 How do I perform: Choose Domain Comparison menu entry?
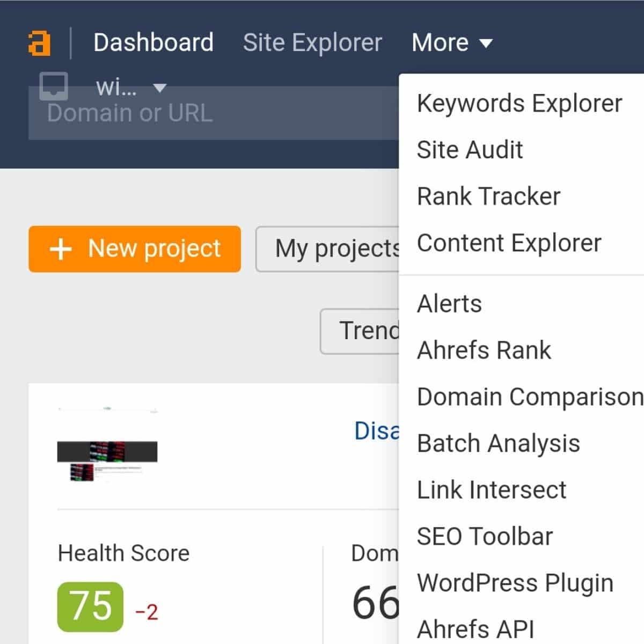coord(529,397)
